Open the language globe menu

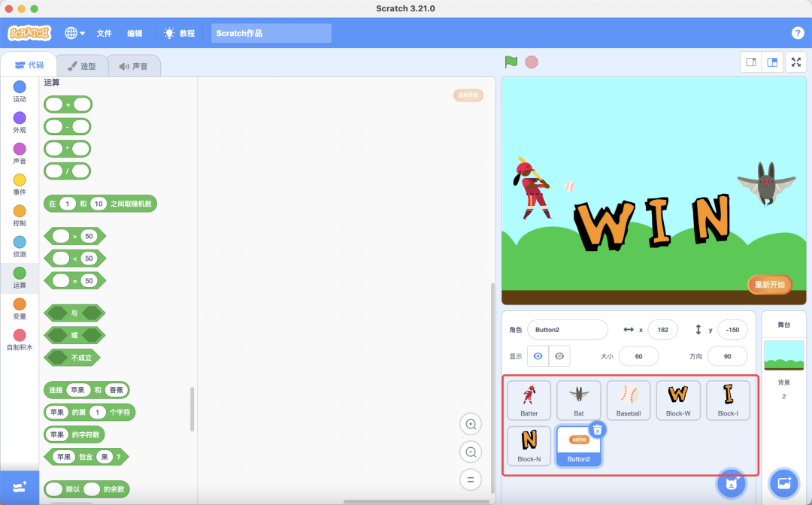[74, 33]
